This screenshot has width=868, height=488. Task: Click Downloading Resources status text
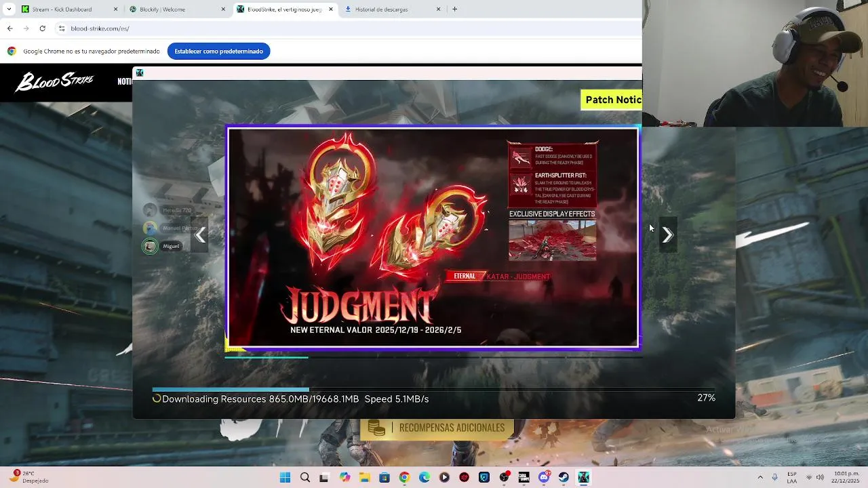point(296,399)
